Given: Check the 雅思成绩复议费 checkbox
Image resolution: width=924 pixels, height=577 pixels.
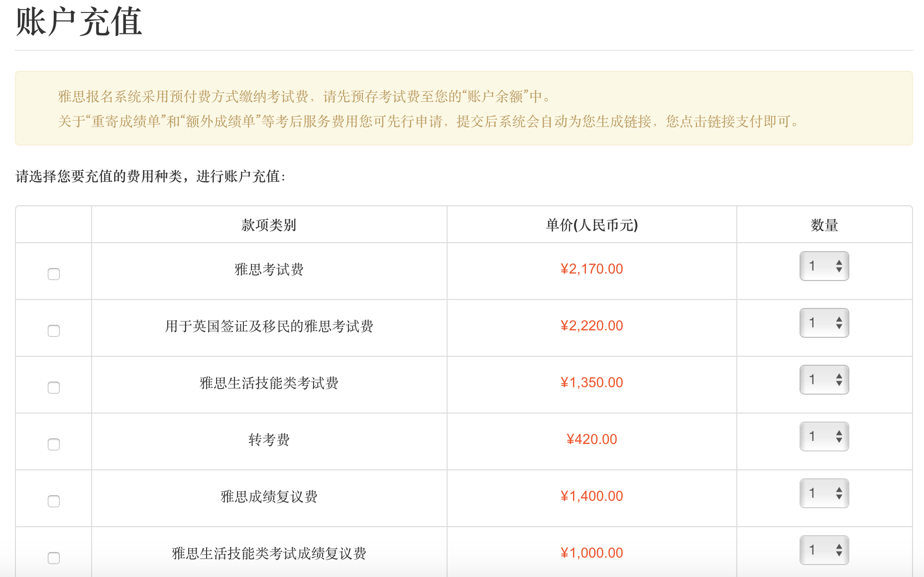Looking at the screenshot, I should point(54,501).
